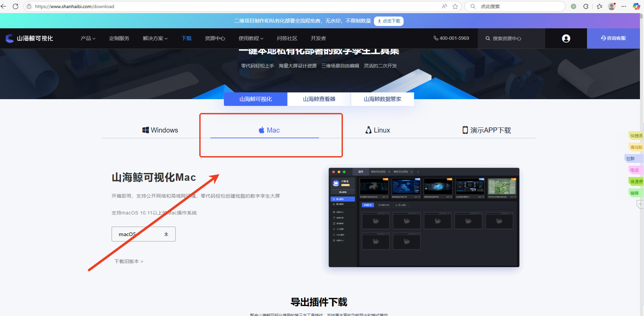
Task: Click the green circle extension icon
Action: click(x=574, y=6)
